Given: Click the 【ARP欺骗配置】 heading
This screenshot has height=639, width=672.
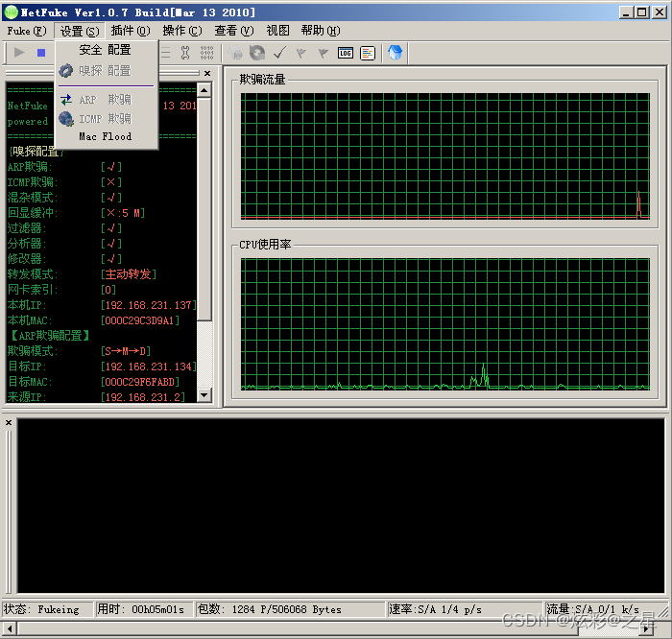Looking at the screenshot, I should coord(50,336).
